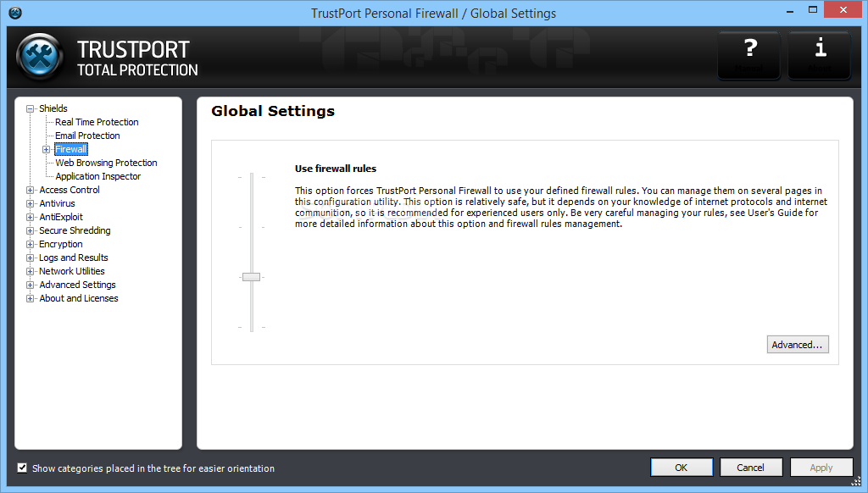The width and height of the screenshot is (868, 493).
Task: Open the Manual help question-mark button
Action: tap(749, 55)
